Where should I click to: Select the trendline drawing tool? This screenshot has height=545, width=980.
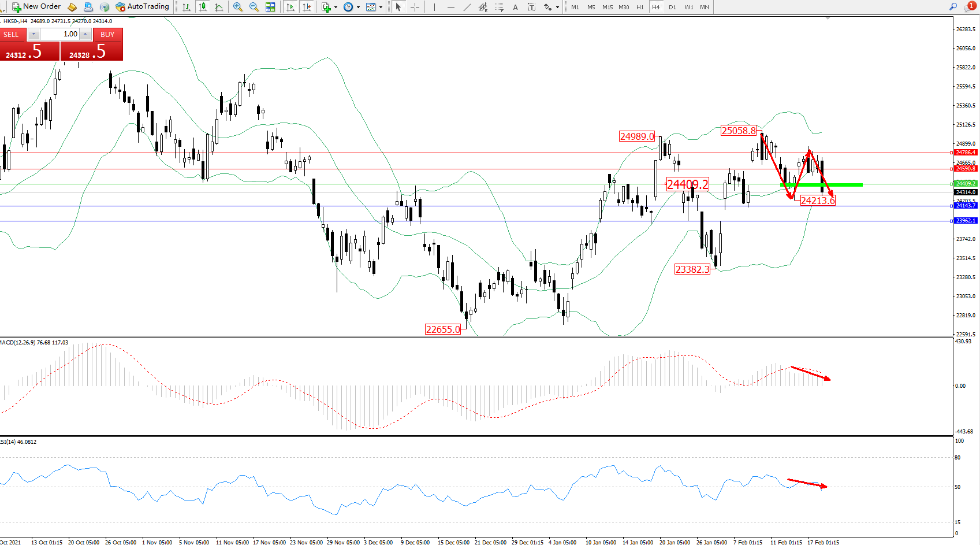point(467,7)
